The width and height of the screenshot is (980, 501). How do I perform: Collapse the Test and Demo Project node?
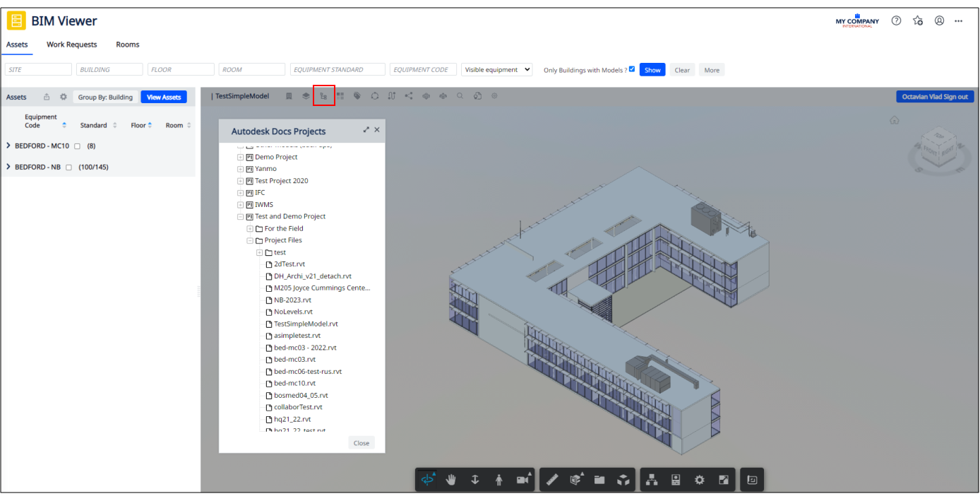240,216
